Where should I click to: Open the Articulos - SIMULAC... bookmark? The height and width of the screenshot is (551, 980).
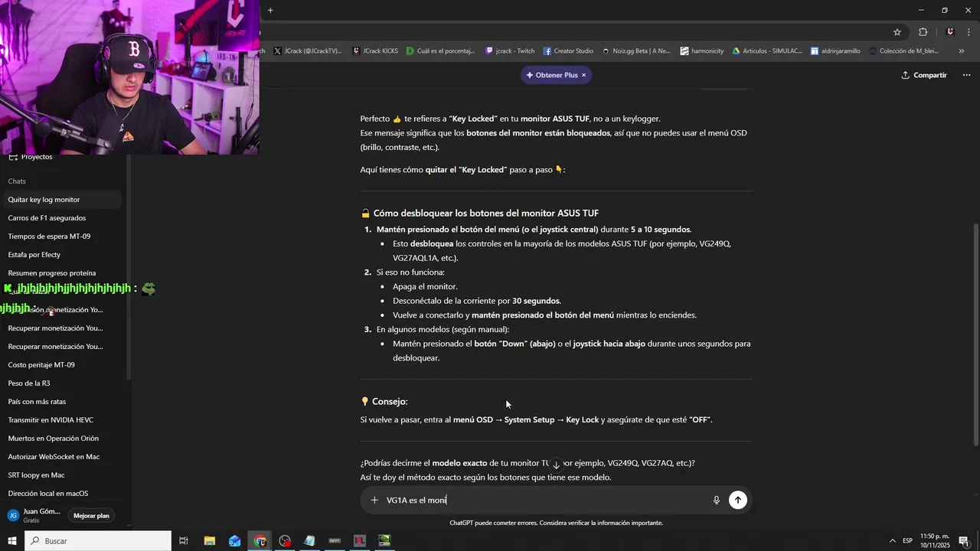767,51
